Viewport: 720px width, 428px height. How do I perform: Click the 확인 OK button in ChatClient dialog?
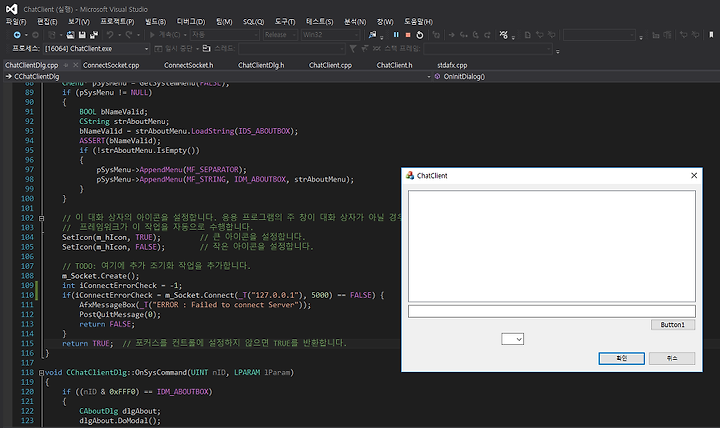(x=621, y=358)
